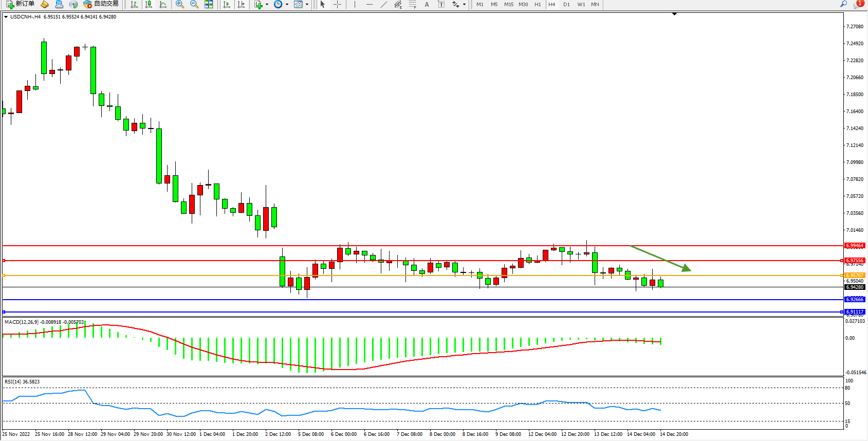Click the orange horizontal line price label
The width and height of the screenshot is (868, 441).
click(x=855, y=275)
